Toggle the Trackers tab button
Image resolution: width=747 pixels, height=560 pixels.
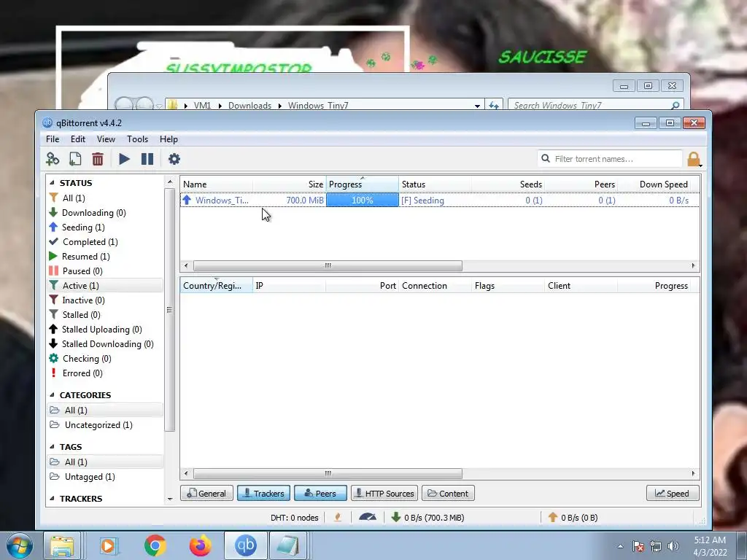(263, 494)
